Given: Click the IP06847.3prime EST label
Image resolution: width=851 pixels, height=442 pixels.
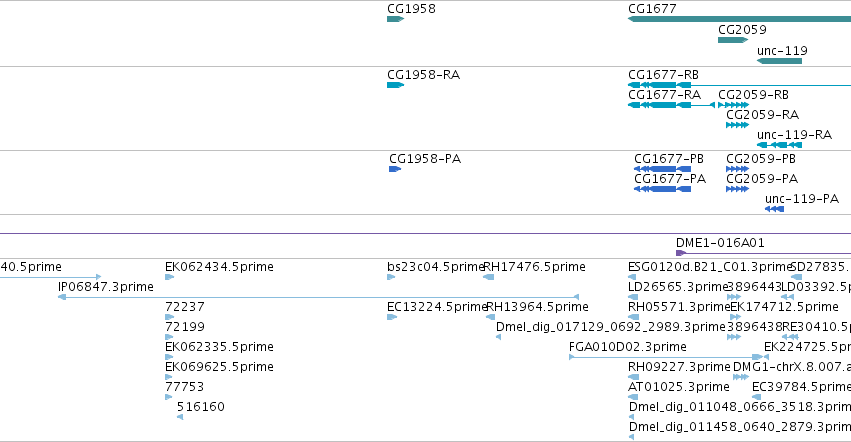Looking at the screenshot, I should coord(106,287).
